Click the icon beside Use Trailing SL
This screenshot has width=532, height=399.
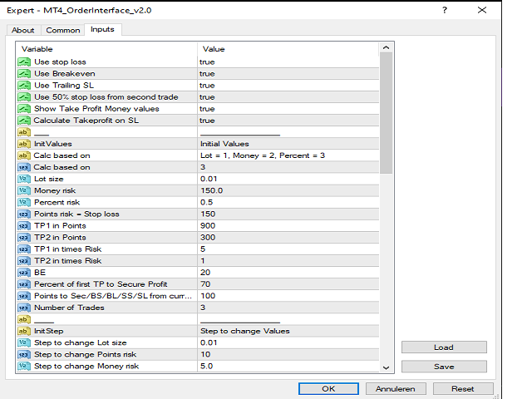24,85
